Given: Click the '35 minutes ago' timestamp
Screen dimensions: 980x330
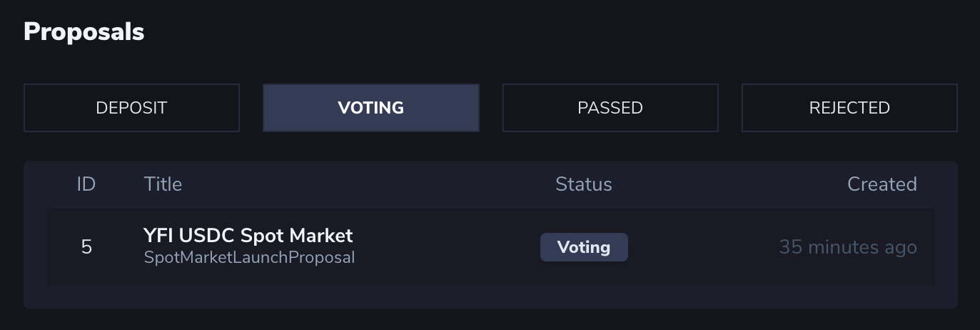Looking at the screenshot, I should click(x=847, y=247).
